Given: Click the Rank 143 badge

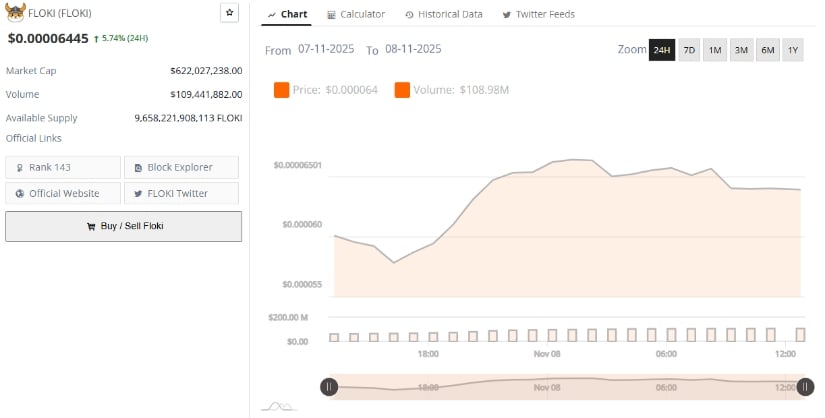Looking at the screenshot, I should point(63,167).
